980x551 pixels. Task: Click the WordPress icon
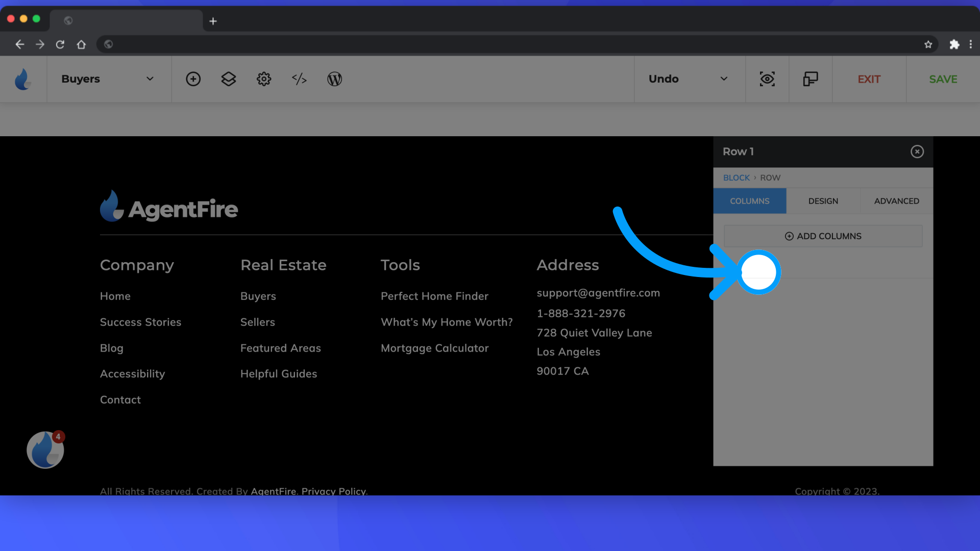tap(335, 79)
